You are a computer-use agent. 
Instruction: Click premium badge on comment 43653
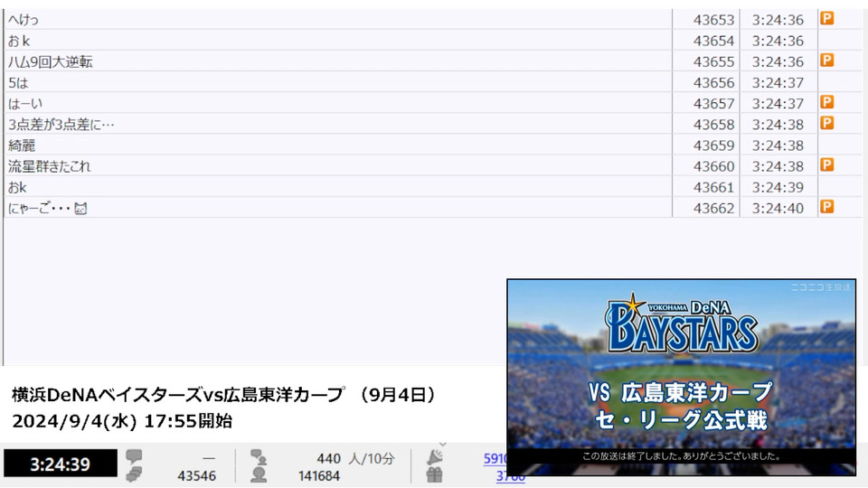[827, 18]
